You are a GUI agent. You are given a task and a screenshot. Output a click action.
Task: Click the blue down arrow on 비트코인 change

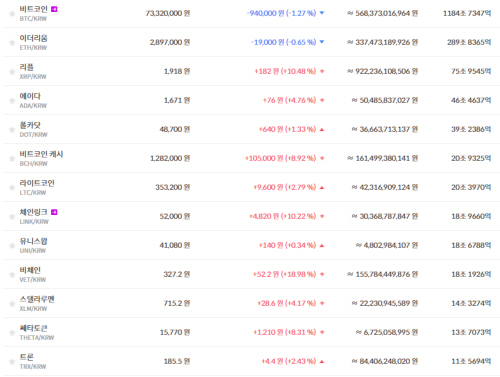click(x=322, y=13)
